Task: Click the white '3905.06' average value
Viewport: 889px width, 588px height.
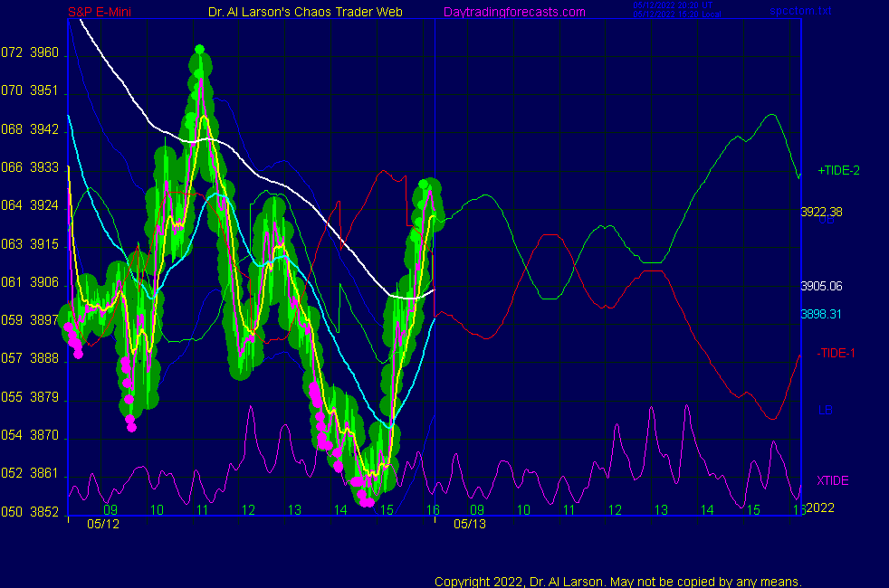Action: pyautogui.click(x=821, y=286)
